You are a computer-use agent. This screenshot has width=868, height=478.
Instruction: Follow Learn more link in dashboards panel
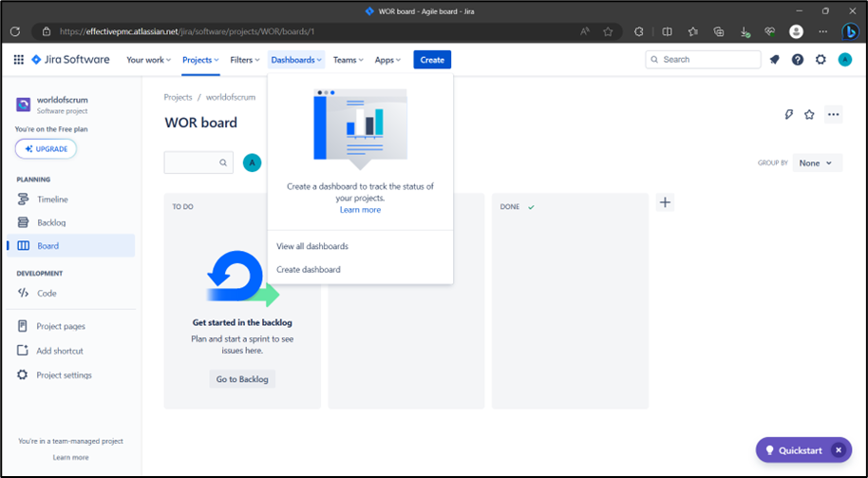coord(360,210)
